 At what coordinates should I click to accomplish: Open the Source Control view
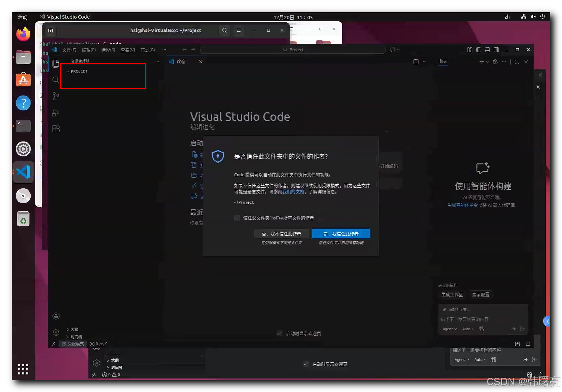click(x=56, y=96)
